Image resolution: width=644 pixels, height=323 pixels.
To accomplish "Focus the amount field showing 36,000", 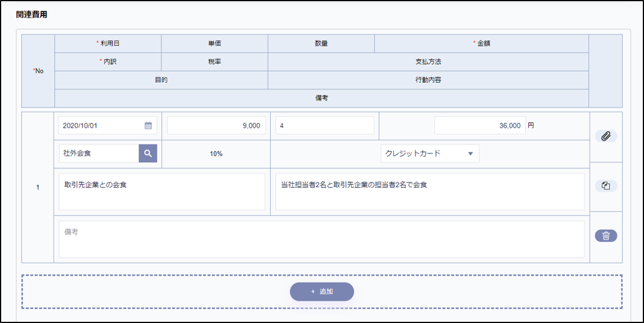I will [480, 125].
